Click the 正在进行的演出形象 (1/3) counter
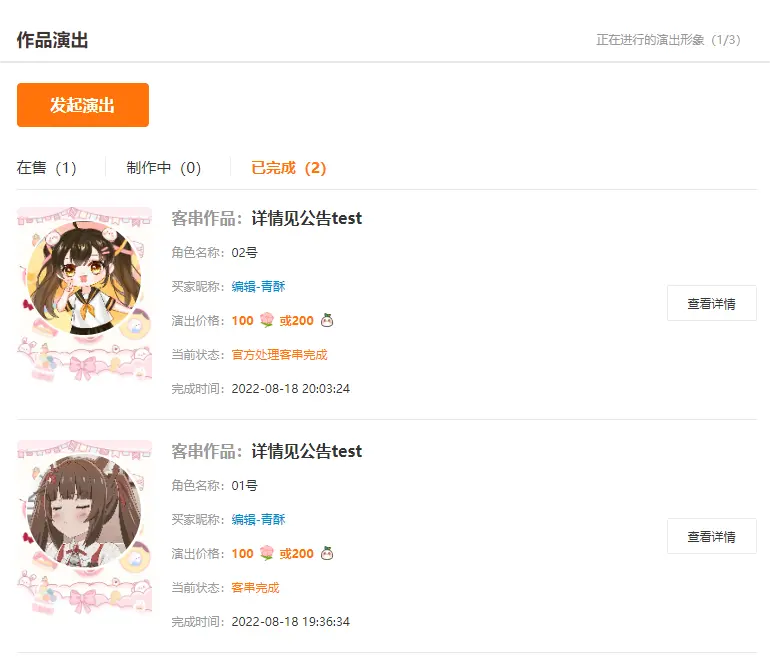 coord(668,40)
